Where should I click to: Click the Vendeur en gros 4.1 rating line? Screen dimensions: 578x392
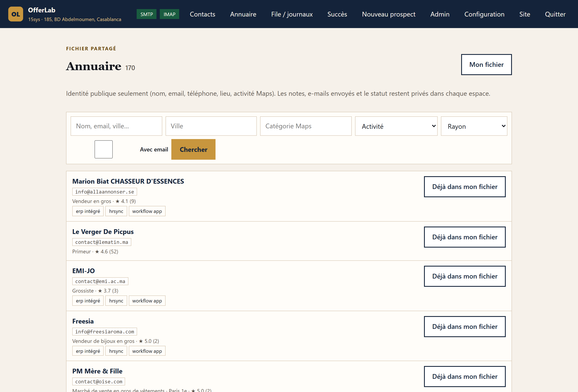[x=104, y=201]
